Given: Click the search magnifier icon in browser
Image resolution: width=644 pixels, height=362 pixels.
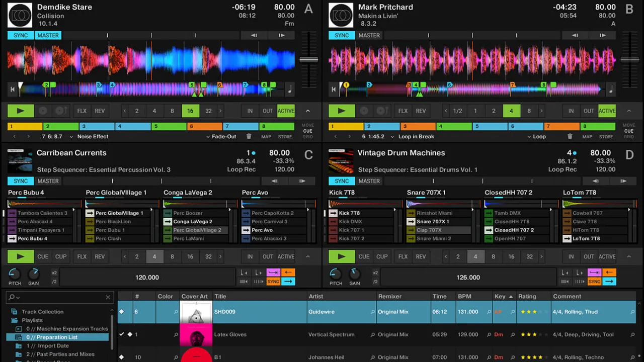Looking at the screenshot, I should [x=12, y=297].
